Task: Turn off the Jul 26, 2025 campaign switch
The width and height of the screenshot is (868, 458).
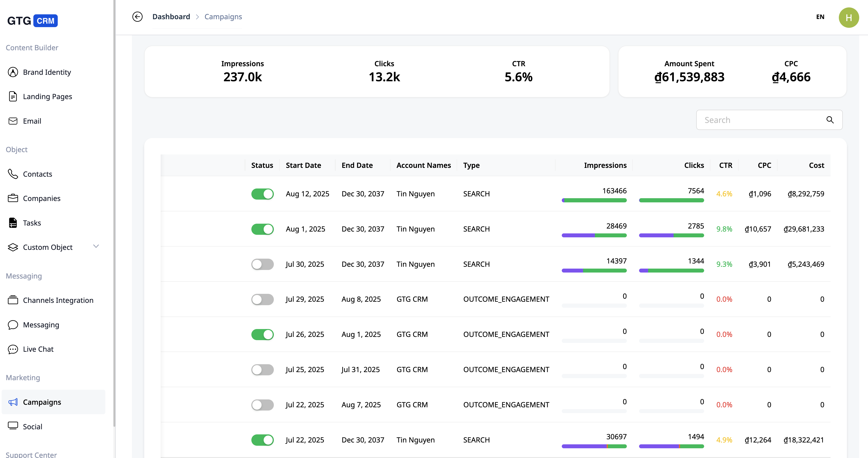Action: click(262, 334)
